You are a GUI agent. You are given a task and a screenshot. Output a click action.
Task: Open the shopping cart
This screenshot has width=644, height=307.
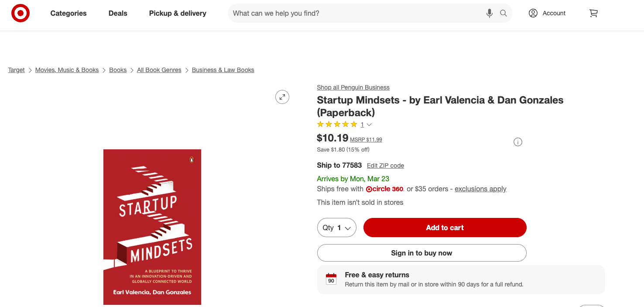tap(593, 13)
